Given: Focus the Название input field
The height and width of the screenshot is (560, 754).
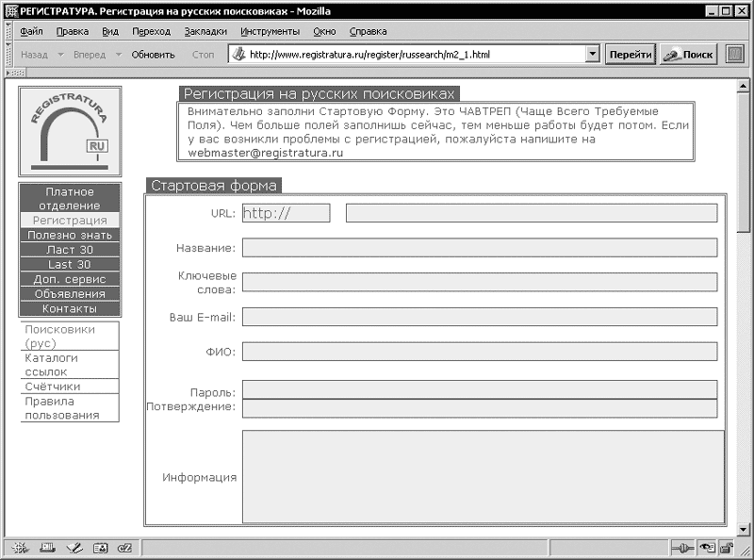Looking at the screenshot, I should (x=480, y=248).
